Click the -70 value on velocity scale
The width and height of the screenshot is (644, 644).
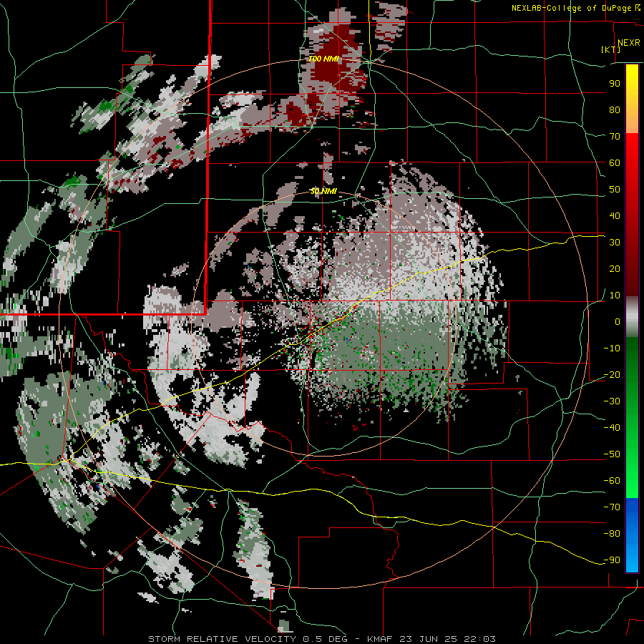(x=612, y=507)
